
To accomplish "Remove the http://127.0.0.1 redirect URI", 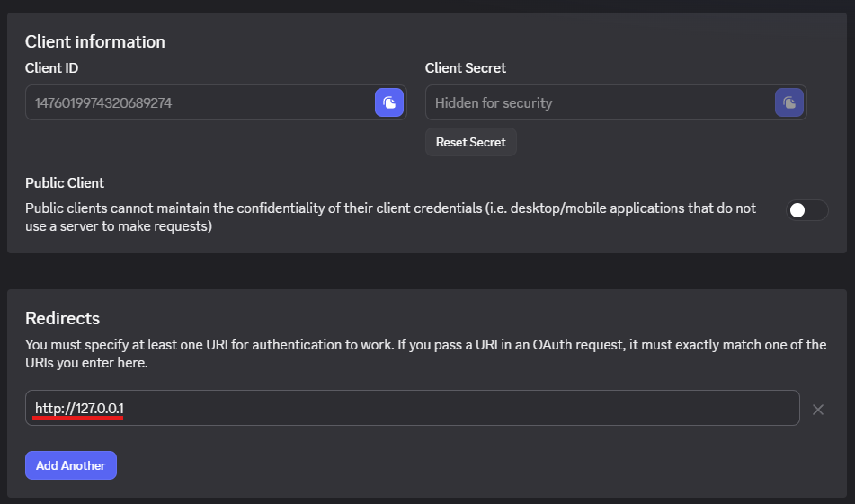I will point(817,409).
